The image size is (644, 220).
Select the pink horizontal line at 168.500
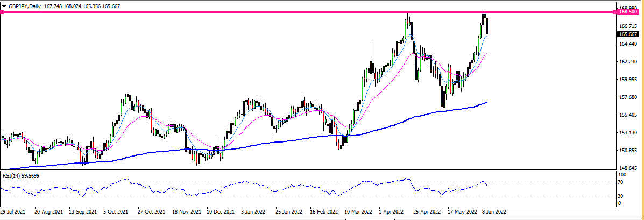[x=308, y=12]
